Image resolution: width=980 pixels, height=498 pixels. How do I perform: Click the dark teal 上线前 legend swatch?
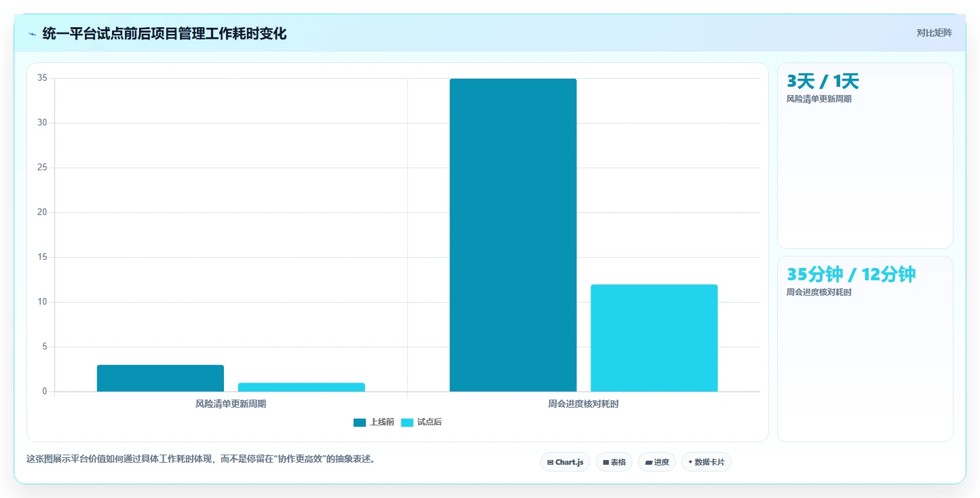click(360, 423)
